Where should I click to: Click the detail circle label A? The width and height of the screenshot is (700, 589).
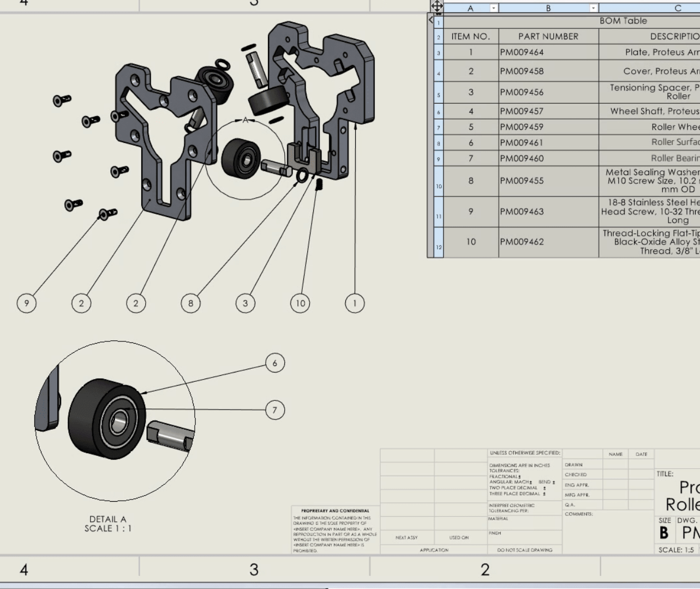coord(246,120)
